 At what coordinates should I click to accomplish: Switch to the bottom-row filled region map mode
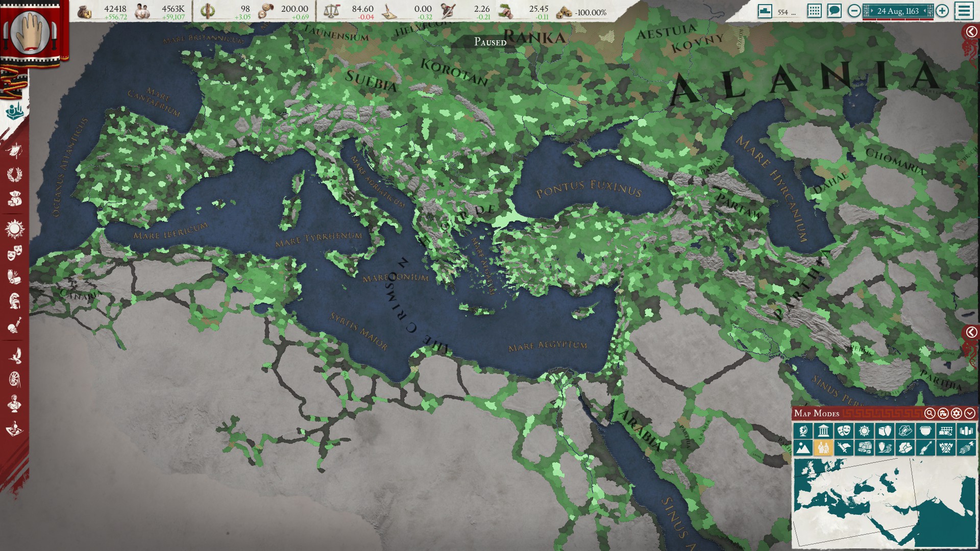(905, 448)
